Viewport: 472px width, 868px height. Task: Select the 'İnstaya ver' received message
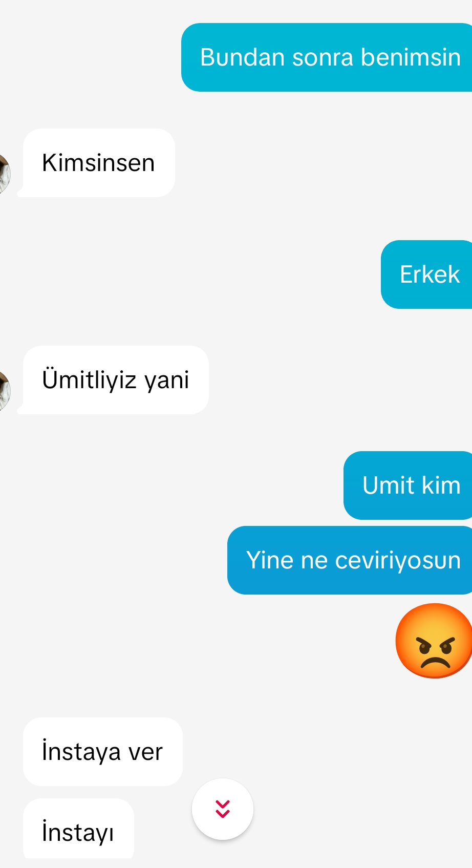point(102,752)
